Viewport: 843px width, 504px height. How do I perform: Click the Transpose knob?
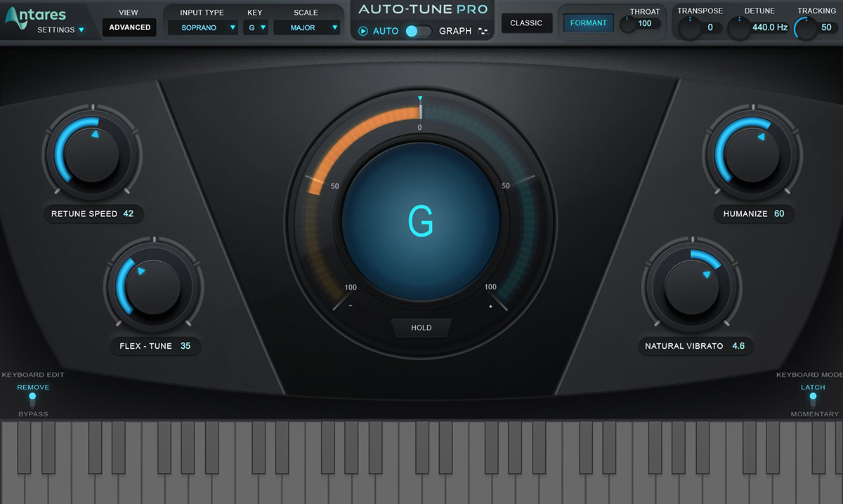click(x=689, y=28)
